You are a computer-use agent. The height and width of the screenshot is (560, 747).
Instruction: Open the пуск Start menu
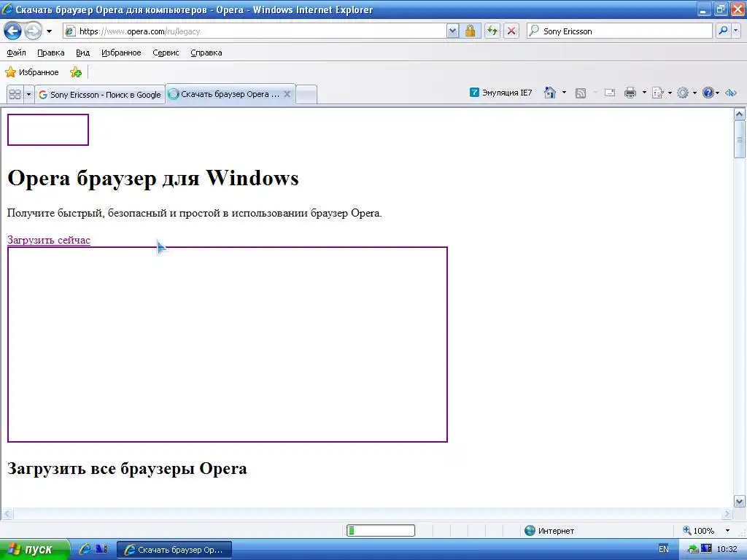point(34,550)
